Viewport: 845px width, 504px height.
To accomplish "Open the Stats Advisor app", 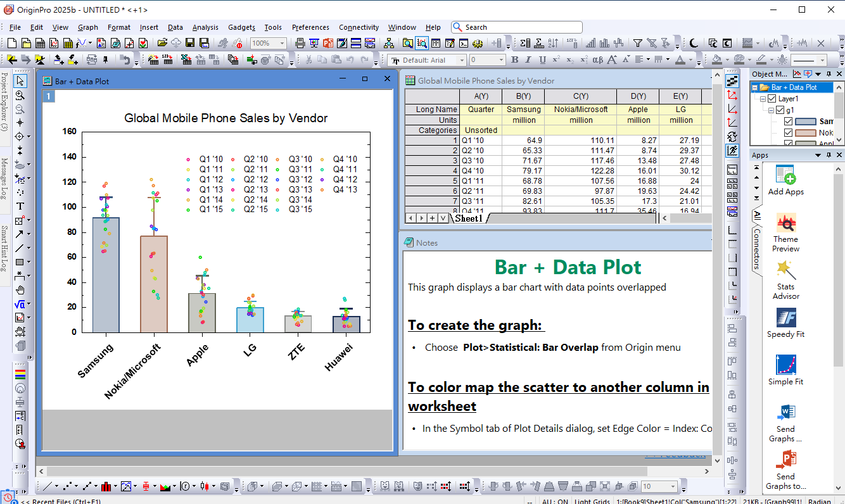I will (x=785, y=280).
